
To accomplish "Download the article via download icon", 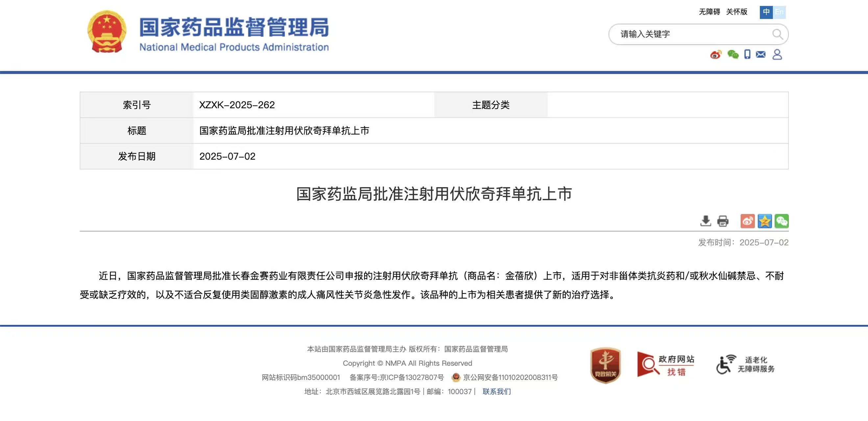I will tap(705, 221).
